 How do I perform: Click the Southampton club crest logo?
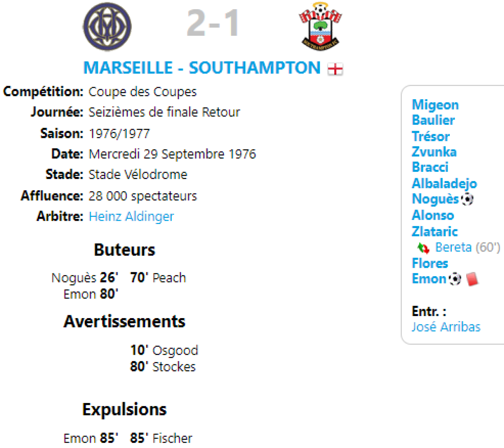(x=320, y=27)
